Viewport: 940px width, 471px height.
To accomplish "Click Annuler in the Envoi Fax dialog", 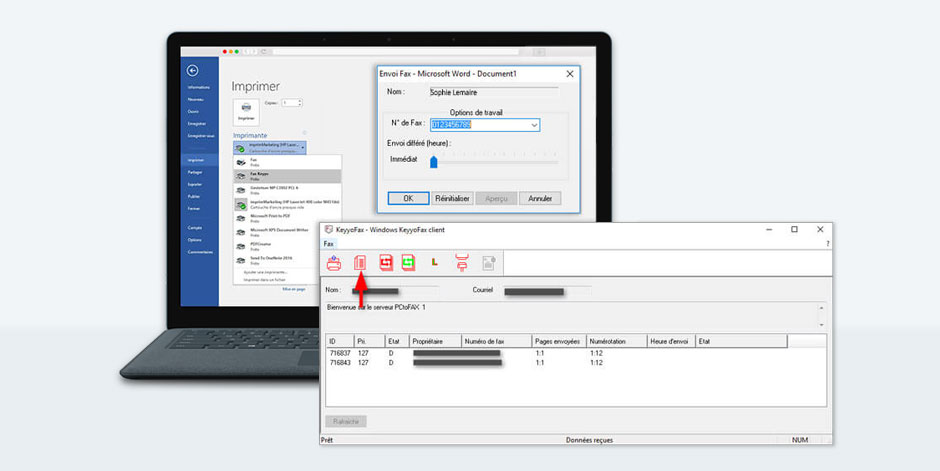I will point(540,198).
